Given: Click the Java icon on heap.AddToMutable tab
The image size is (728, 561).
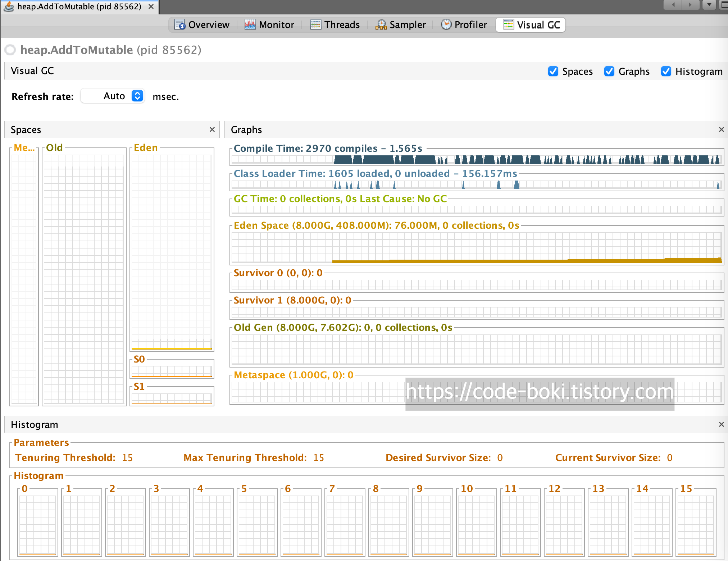Looking at the screenshot, I should (9, 6).
